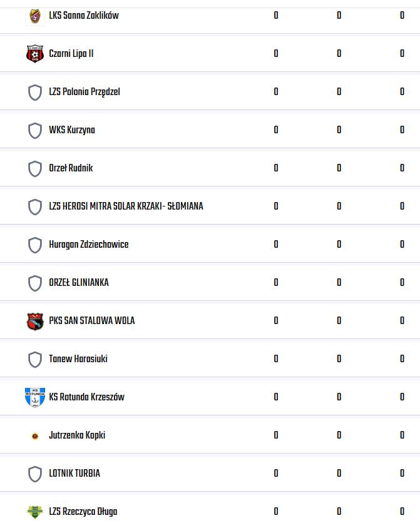Click the LKS Sanna Zaklików club crest
420x523 pixels.
click(35, 16)
